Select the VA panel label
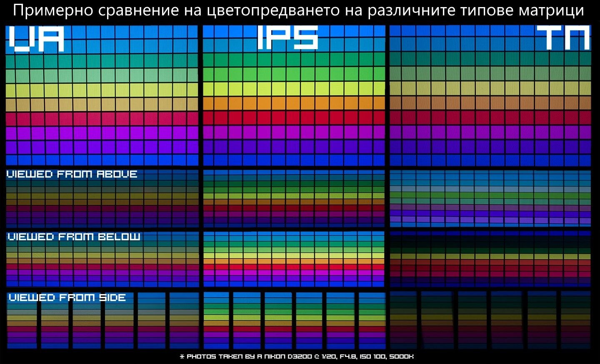 [36, 39]
